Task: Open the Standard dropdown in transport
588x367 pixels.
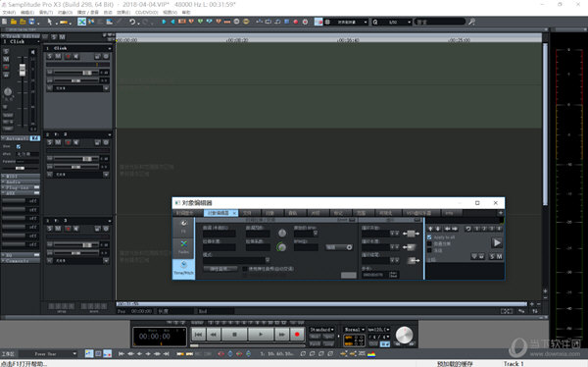Action: pyautogui.click(x=321, y=330)
